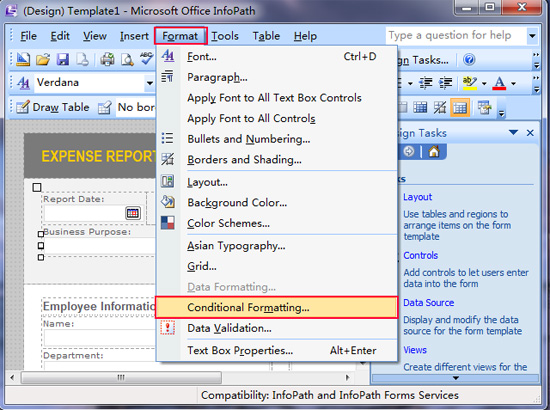Click the ABC Spelling check icon
This screenshot has height=410, width=550.
coord(147,58)
